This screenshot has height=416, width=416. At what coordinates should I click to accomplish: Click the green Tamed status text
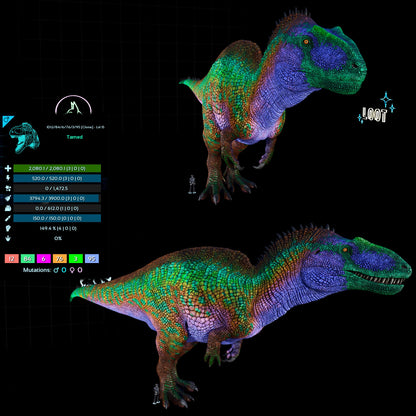pyautogui.click(x=74, y=137)
